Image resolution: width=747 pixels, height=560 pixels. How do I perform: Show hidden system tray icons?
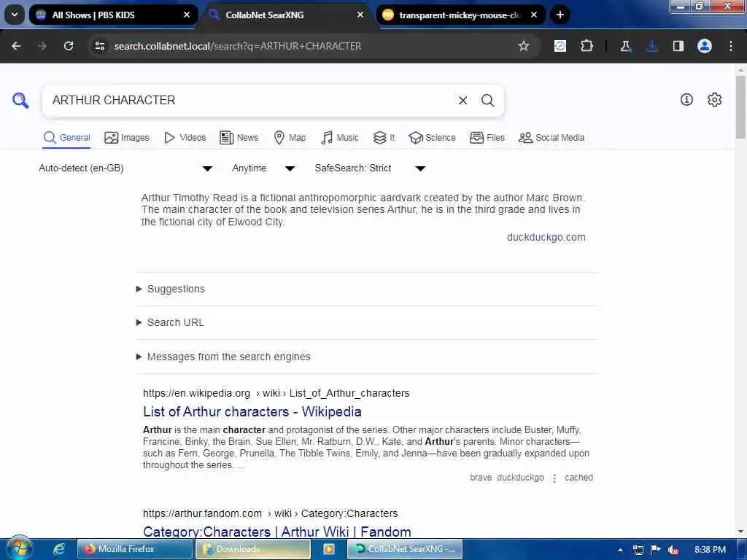[x=620, y=550]
